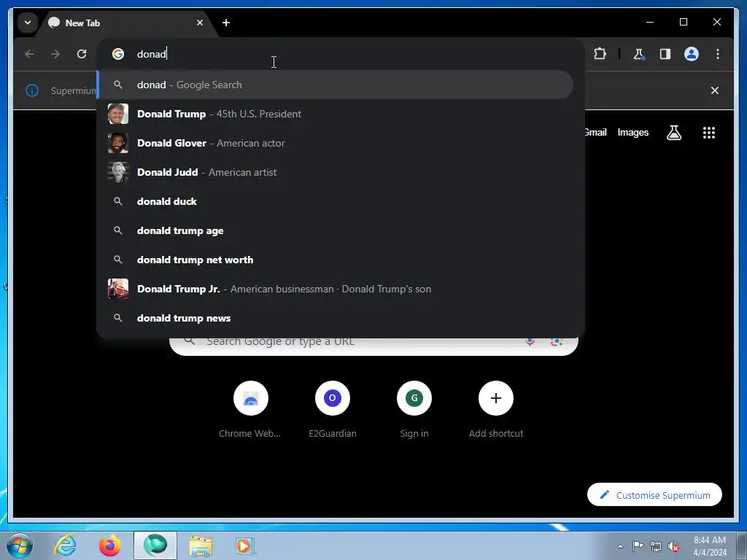This screenshot has width=747, height=560.
Task: Open the Google apps grid
Action: pos(709,133)
